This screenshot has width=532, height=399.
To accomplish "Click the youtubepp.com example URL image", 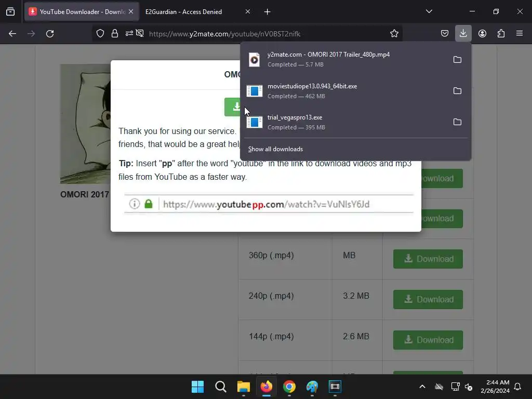I will pyautogui.click(x=269, y=204).
